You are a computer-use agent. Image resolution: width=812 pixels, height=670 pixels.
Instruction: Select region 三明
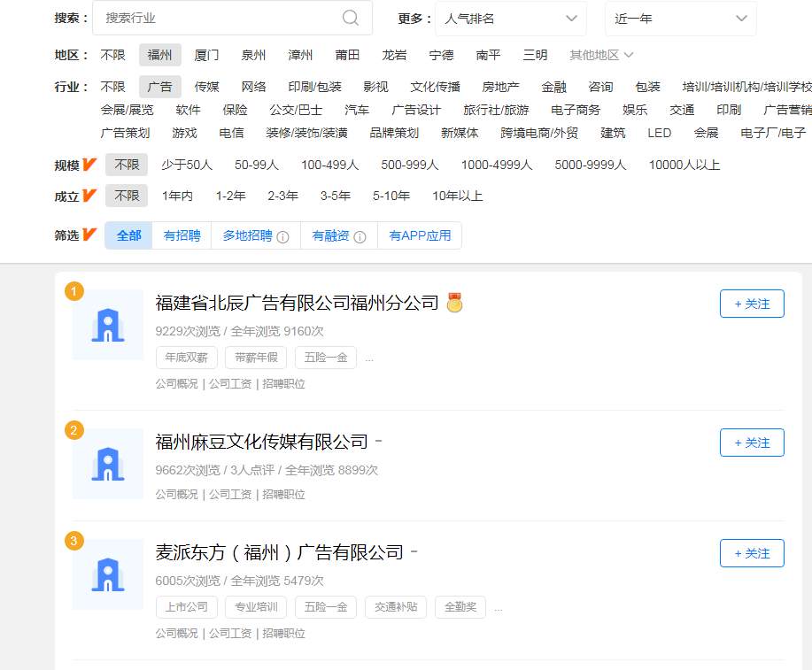pyautogui.click(x=536, y=55)
